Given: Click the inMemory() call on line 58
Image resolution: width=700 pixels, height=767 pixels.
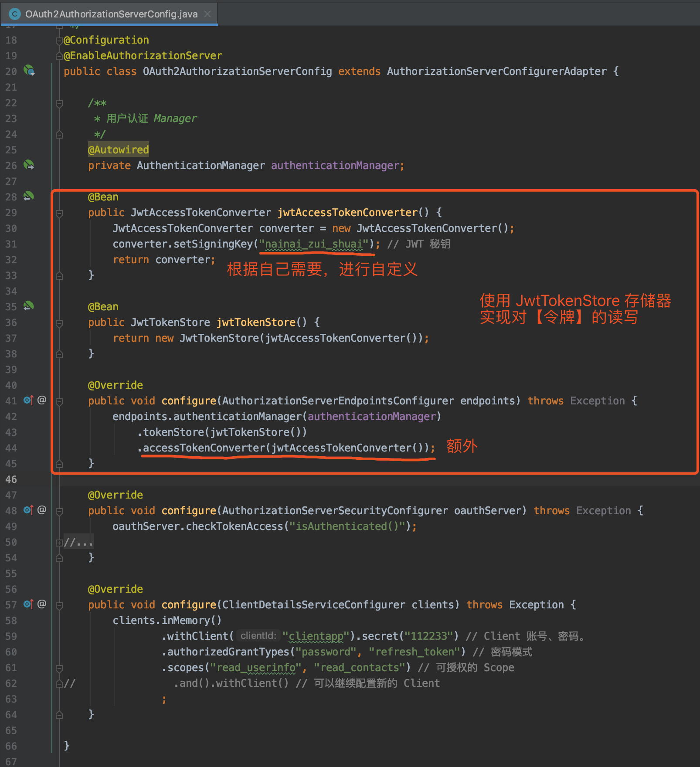Looking at the screenshot, I should tap(192, 621).
